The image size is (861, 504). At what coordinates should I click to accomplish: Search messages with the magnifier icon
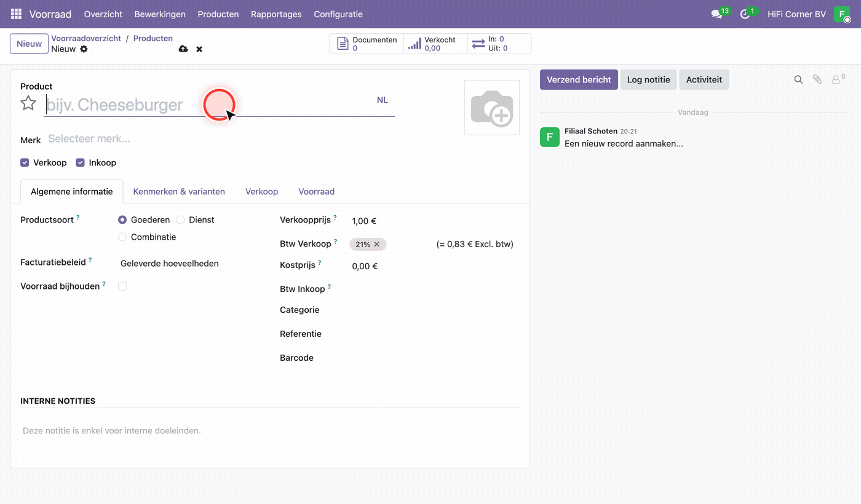[798, 80]
